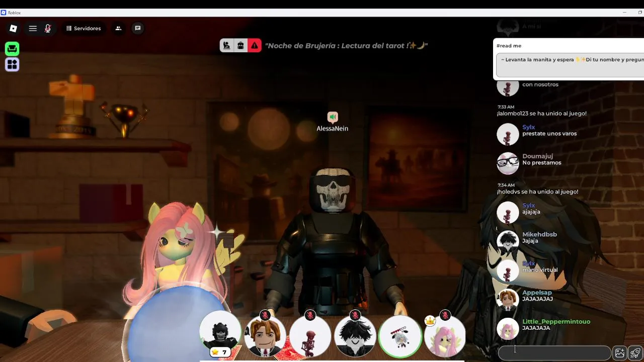This screenshot has height=362, width=644.
Task: Click Appelsap's avatar in chat
Action: click(x=508, y=300)
